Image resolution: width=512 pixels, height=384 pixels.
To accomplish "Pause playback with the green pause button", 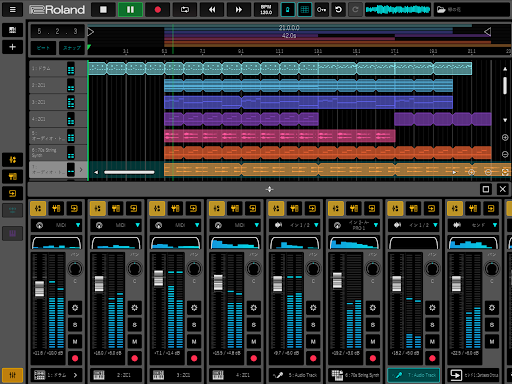I will (130, 10).
